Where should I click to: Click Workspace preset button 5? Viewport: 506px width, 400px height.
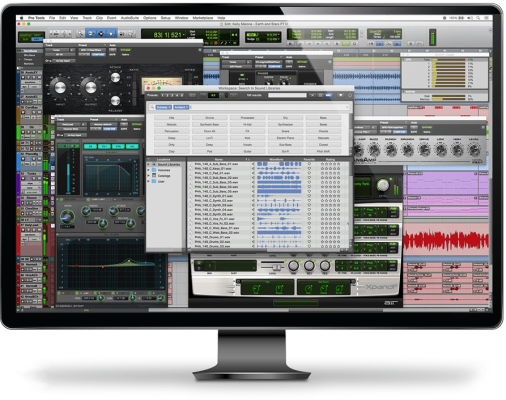tap(182, 95)
